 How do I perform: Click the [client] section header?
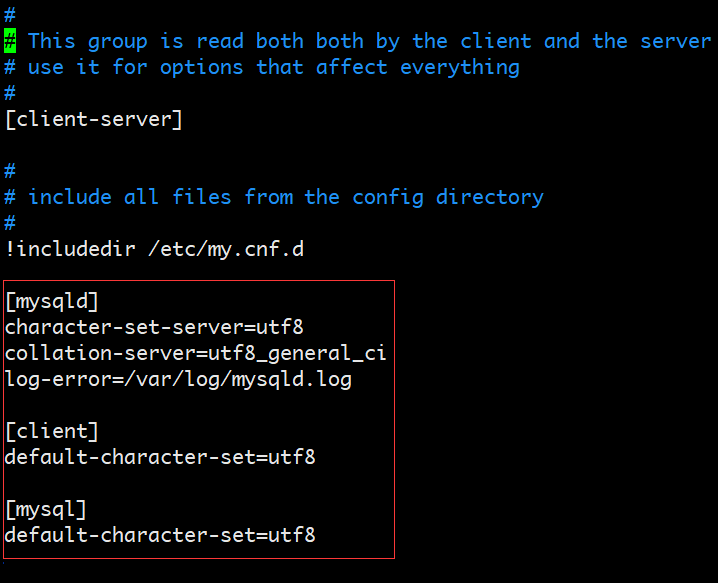52,431
